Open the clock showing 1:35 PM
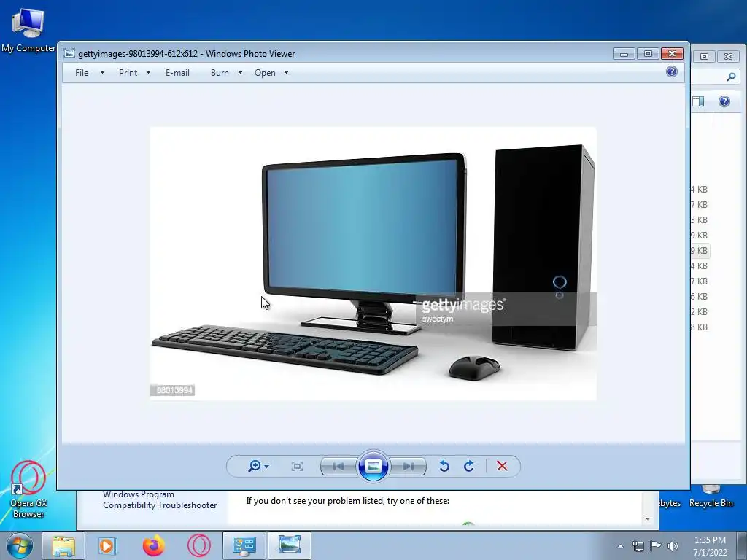Viewport: 747px width, 560px height. coord(710,546)
